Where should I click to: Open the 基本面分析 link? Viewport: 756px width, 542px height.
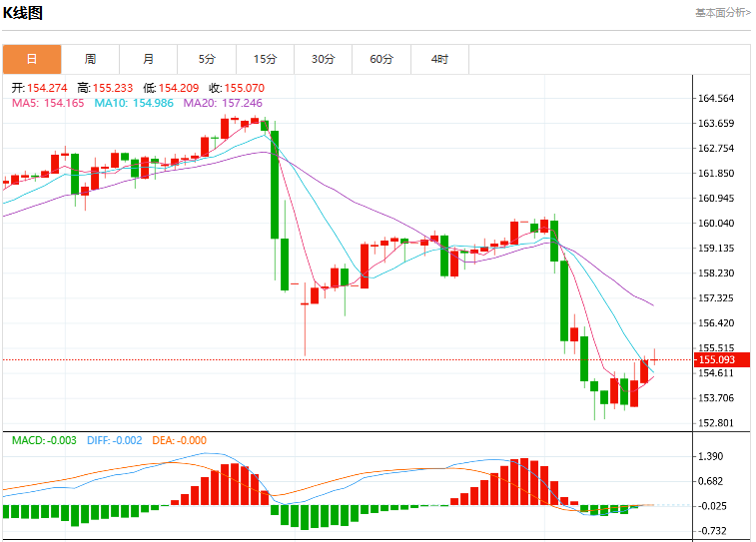point(723,13)
